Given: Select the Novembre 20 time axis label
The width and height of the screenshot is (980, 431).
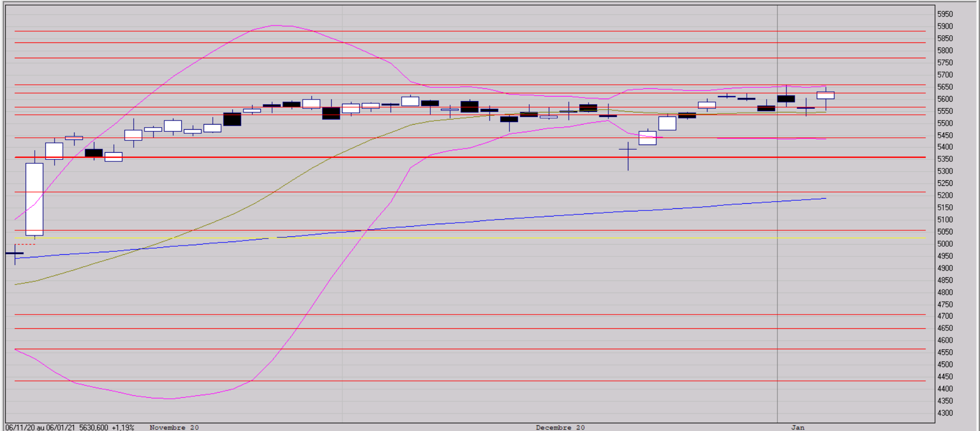Looking at the screenshot, I should pyautogui.click(x=174, y=427).
